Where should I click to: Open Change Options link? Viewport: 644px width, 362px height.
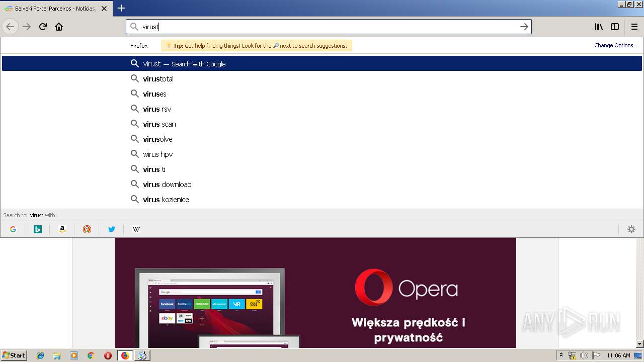(616, 45)
